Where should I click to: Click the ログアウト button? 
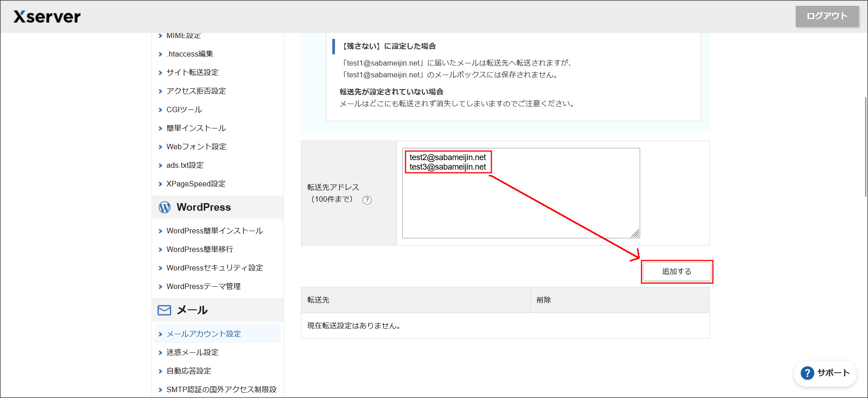click(x=827, y=16)
